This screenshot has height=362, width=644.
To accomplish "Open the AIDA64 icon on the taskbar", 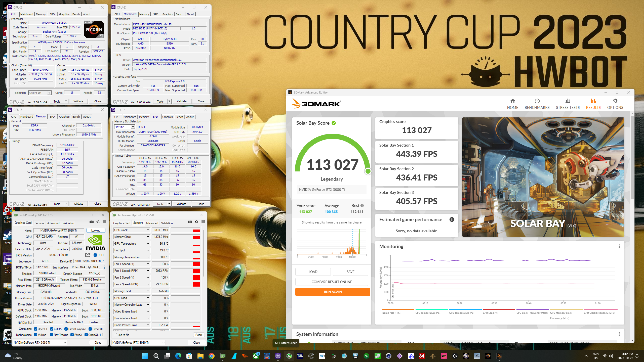I will click(422, 356).
